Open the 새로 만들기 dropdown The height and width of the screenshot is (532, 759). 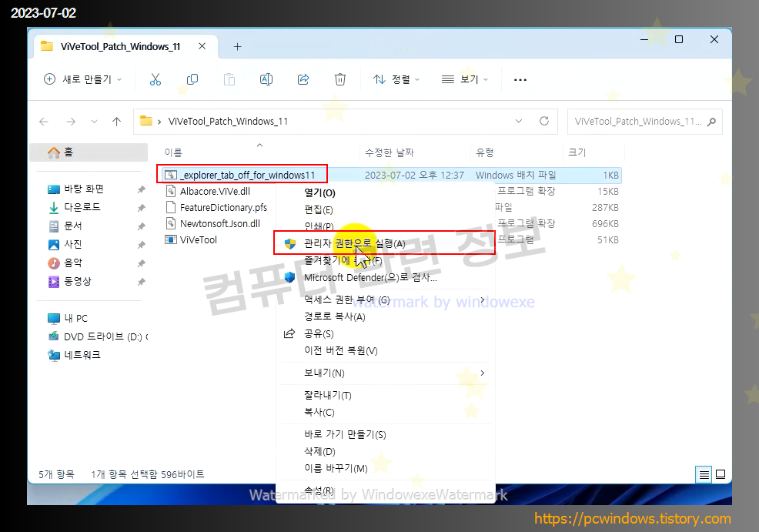click(x=83, y=79)
